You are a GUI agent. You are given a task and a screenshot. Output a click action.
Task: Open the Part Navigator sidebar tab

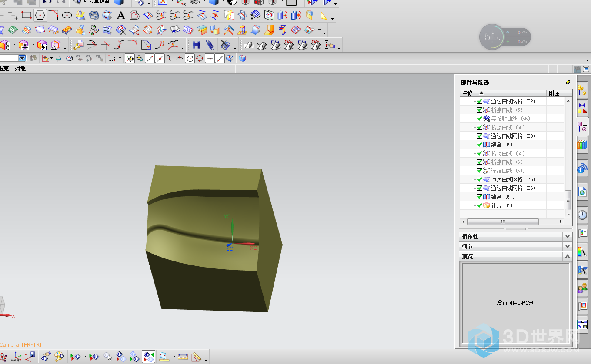582,126
